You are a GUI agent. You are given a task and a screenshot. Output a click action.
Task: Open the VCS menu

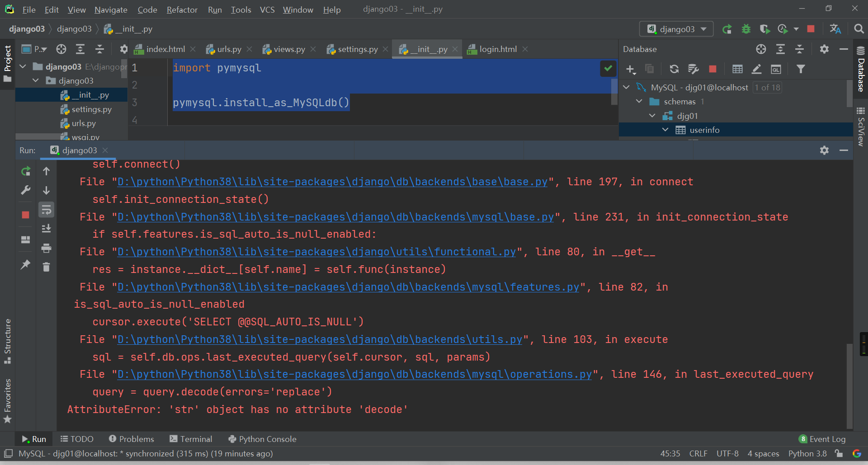tap(267, 9)
